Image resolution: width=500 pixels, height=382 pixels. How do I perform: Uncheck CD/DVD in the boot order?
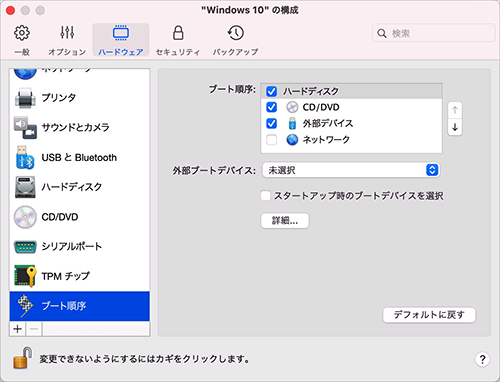click(x=271, y=107)
